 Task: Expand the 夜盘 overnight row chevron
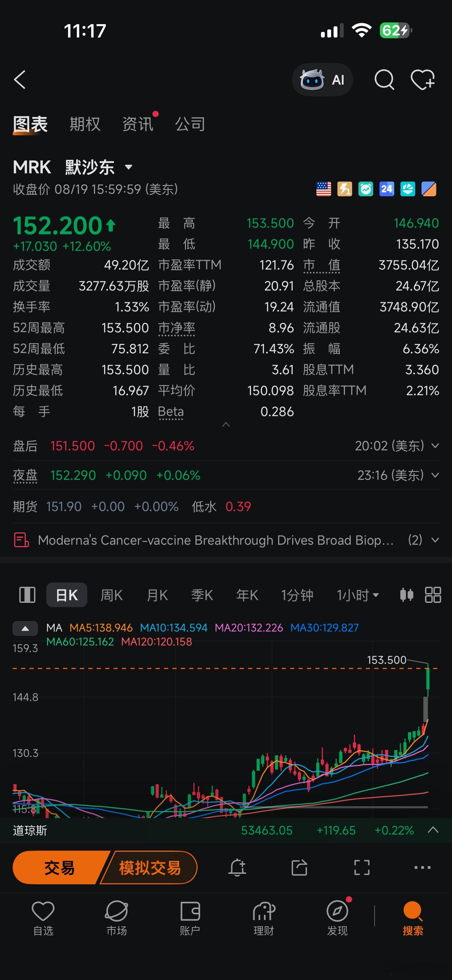point(435,475)
